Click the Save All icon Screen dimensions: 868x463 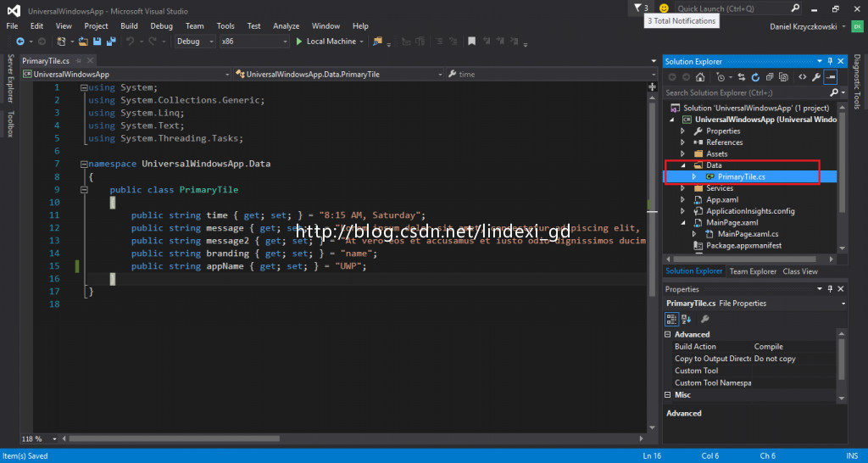coord(111,42)
